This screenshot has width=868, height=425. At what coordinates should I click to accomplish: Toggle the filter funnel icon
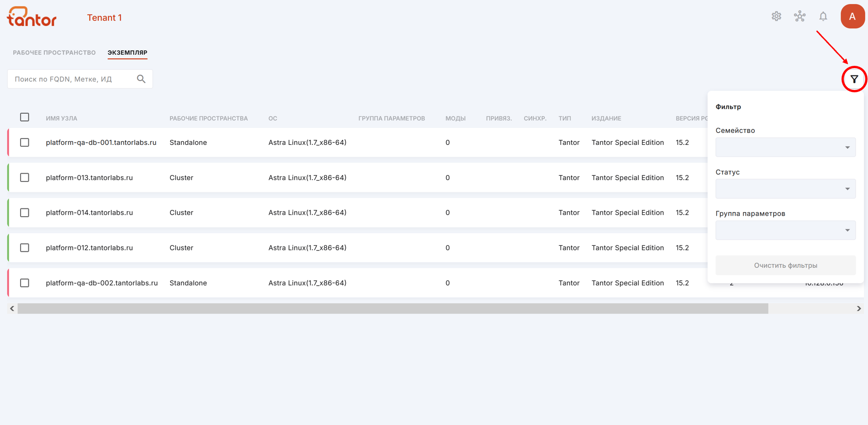(x=854, y=79)
